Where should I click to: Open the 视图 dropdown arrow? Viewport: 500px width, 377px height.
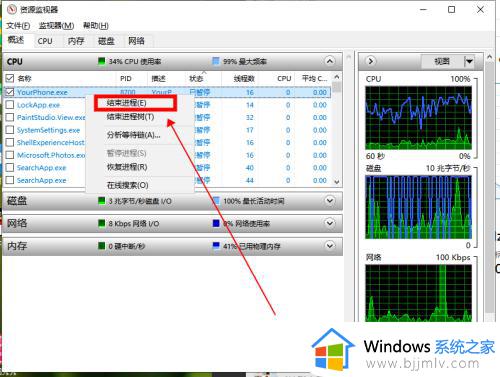[x=469, y=61]
